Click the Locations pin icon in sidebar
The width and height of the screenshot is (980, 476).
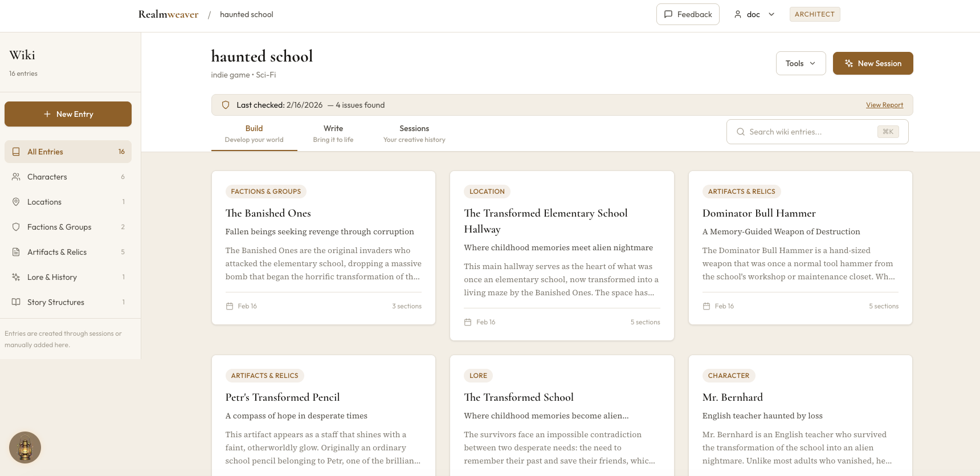pos(16,202)
